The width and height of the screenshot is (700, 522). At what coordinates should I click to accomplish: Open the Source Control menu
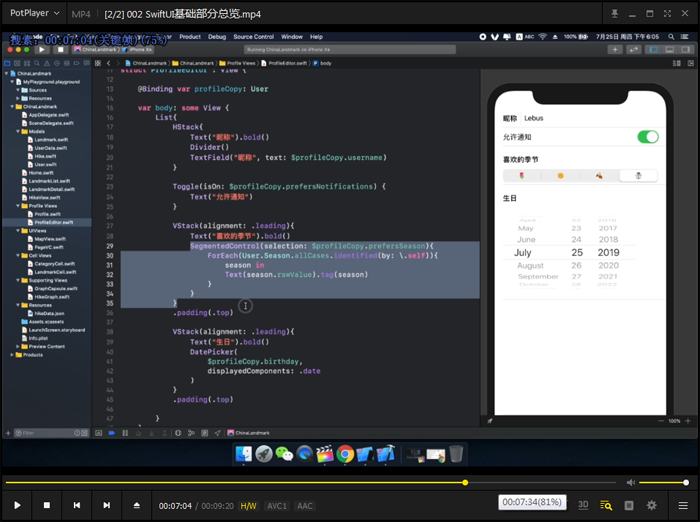(x=253, y=37)
